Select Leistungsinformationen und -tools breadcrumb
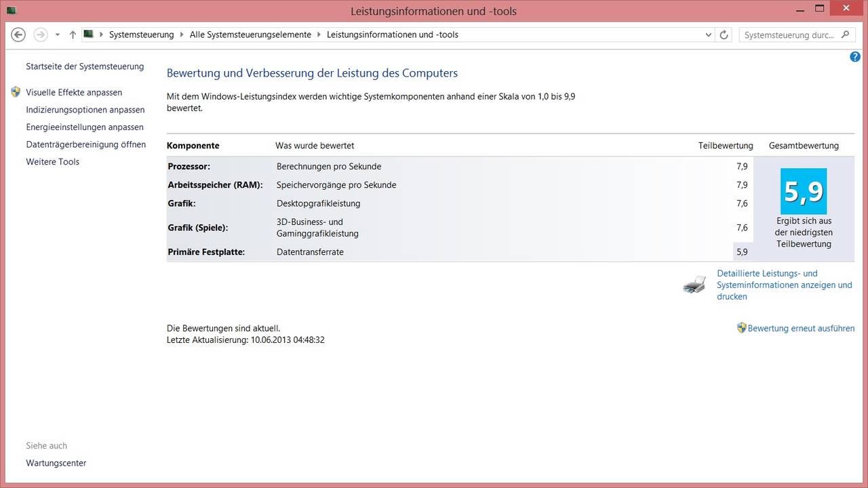Image resolution: width=868 pixels, height=488 pixels. click(393, 35)
